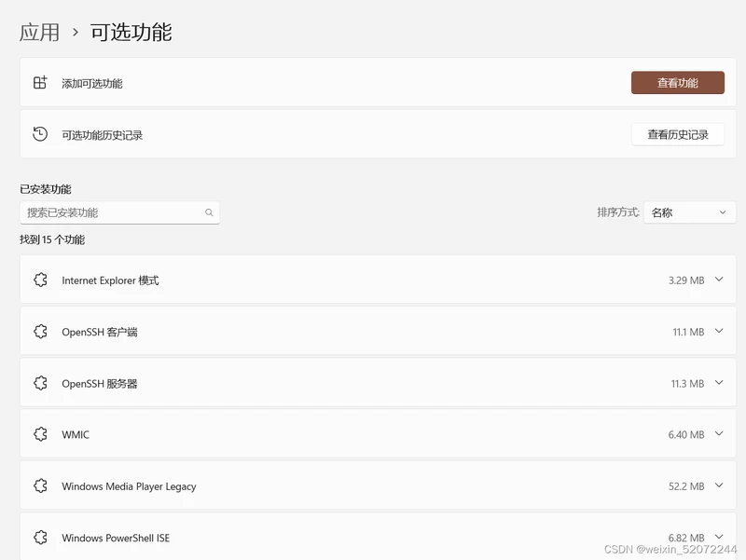Click the 可选功能历史记录 label
This screenshot has height=560, width=746.
(x=103, y=135)
